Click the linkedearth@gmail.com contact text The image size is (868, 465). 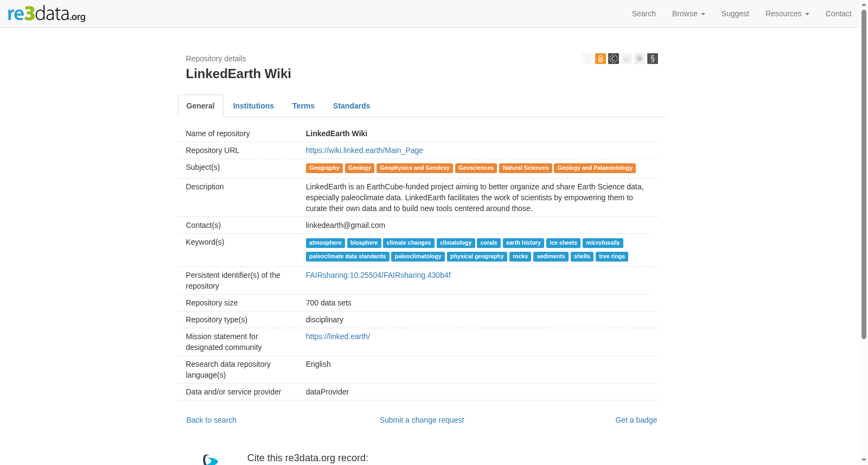(346, 225)
